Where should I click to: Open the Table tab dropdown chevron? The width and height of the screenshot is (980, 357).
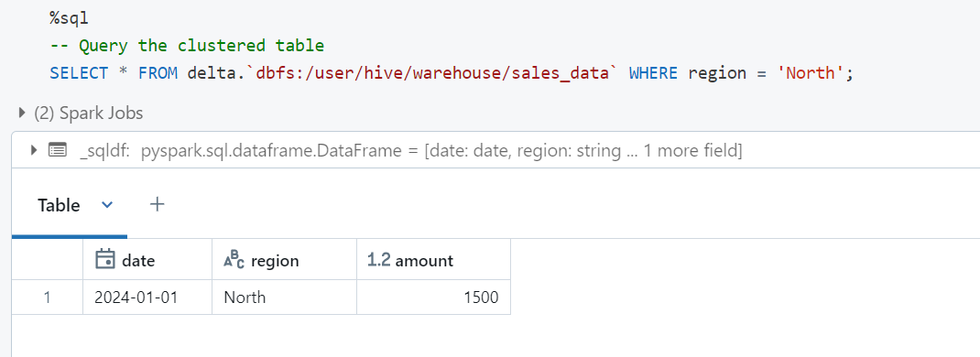coord(107,205)
